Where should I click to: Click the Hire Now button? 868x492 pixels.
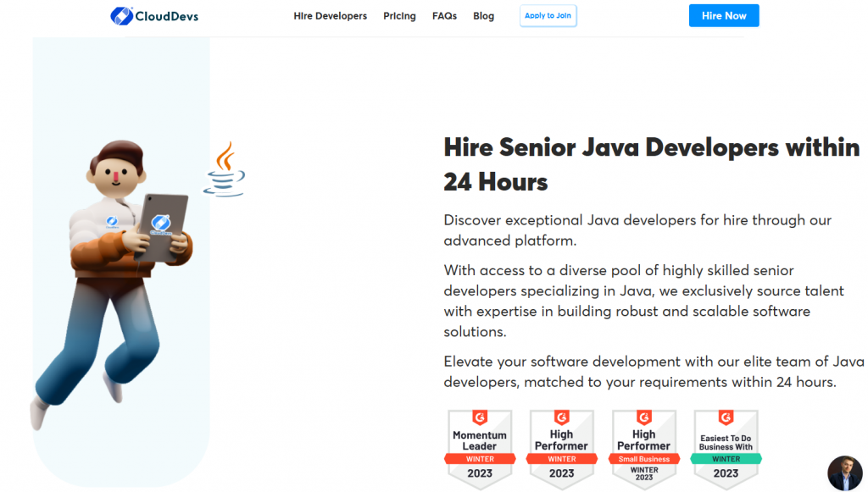723,14
